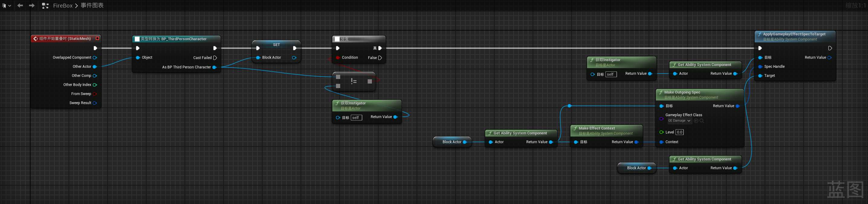Click the Cast Failed execution pin
Screen dimensions: 868x204
pyautogui.click(x=215, y=58)
